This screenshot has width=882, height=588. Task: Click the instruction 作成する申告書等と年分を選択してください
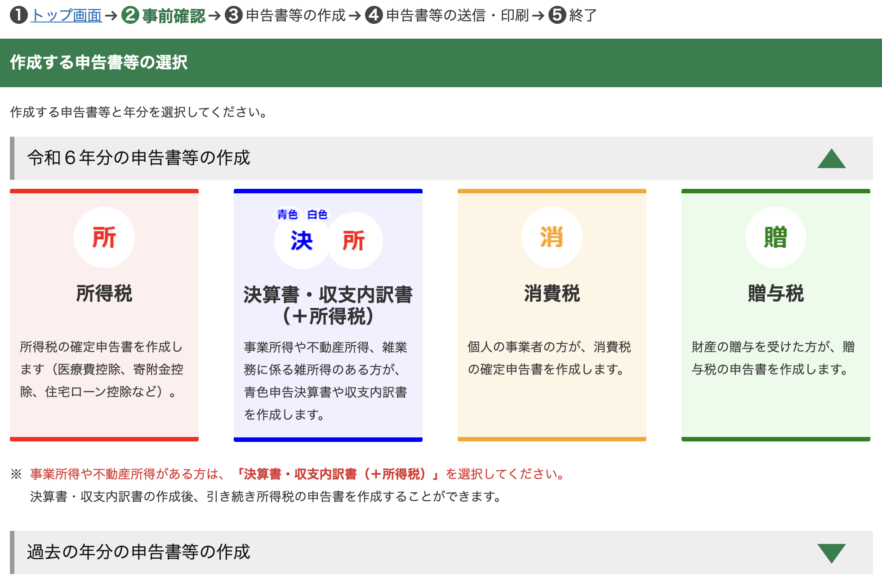pos(139,112)
